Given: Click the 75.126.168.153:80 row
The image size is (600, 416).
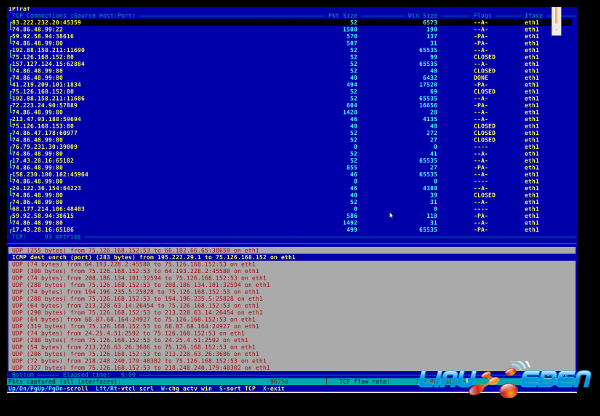Looking at the screenshot, I should tap(291, 126).
